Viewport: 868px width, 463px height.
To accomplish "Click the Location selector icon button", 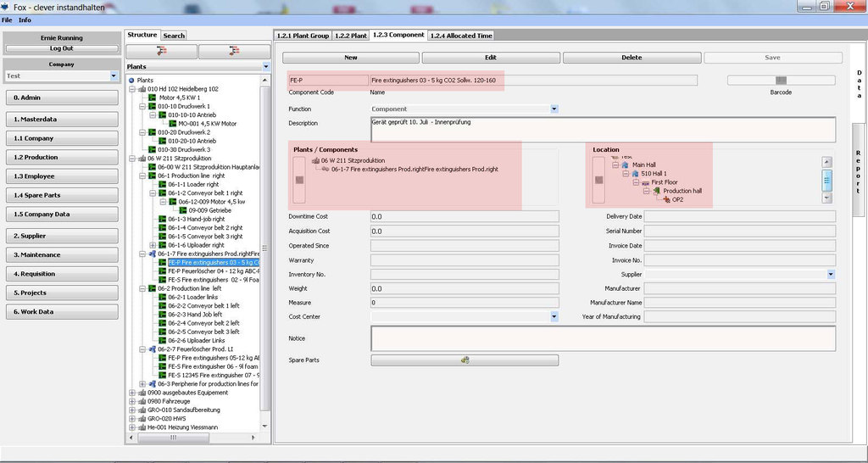I will 598,179.
